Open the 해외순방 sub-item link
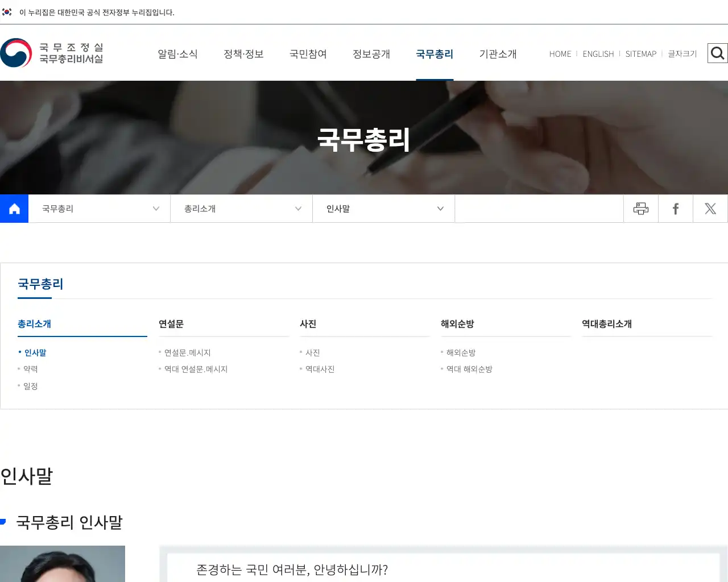 pos(461,353)
